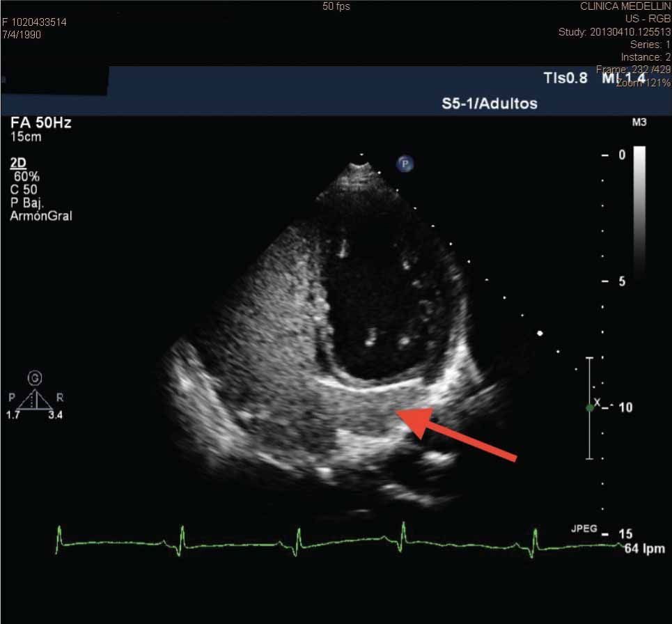Click the 10 cm depth marker
672x624 pixels.
pyautogui.click(x=625, y=407)
